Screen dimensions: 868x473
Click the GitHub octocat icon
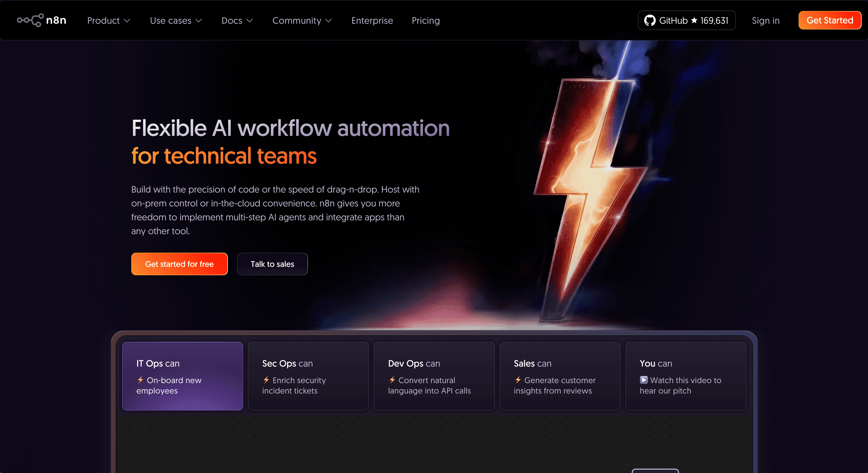(x=649, y=21)
